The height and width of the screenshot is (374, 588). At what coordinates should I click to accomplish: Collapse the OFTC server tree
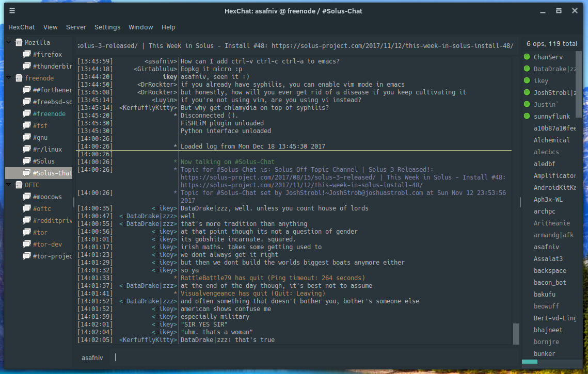(x=9, y=185)
